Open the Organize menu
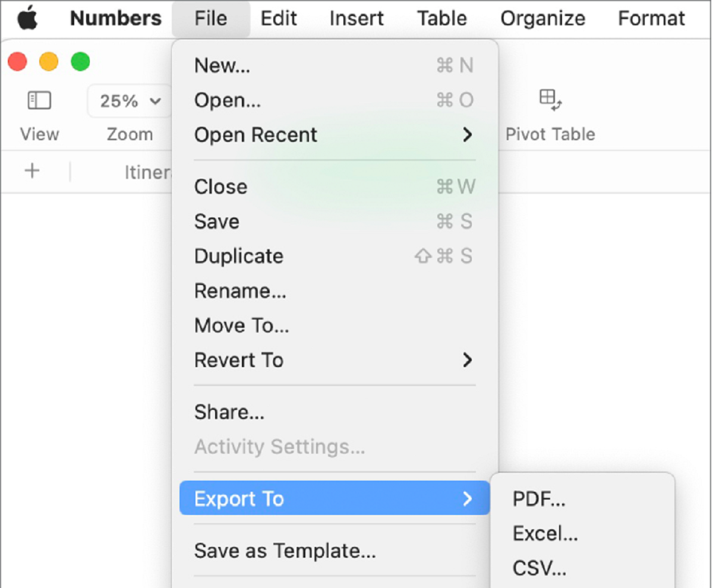 click(542, 18)
